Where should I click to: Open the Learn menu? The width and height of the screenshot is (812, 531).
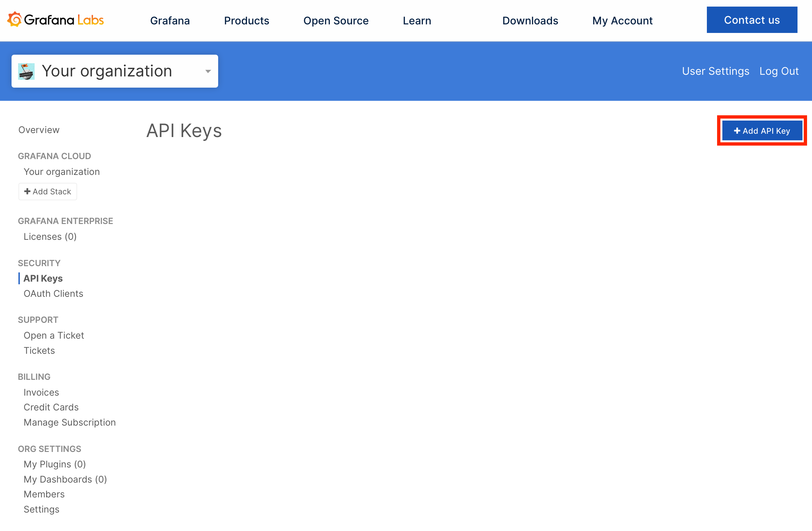click(x=417, y=20)
